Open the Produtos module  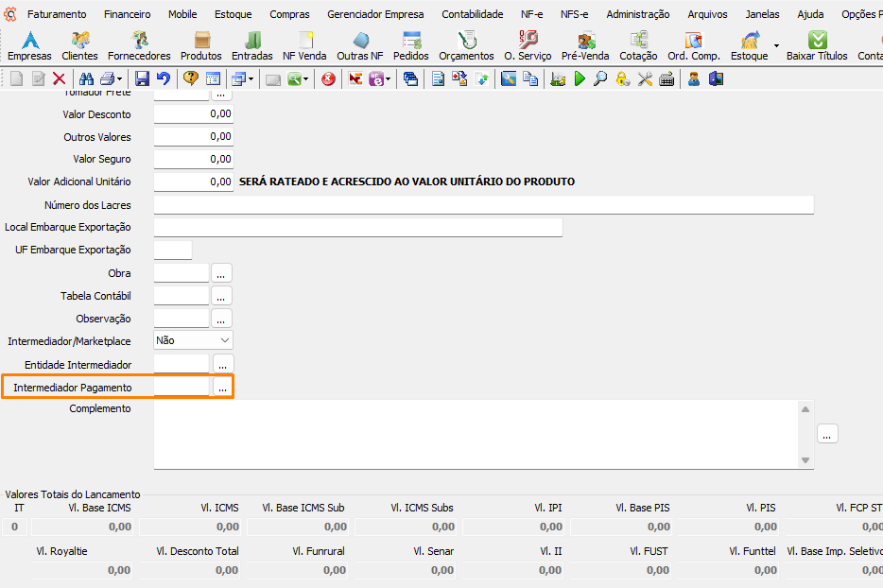(x=201, y=46)
